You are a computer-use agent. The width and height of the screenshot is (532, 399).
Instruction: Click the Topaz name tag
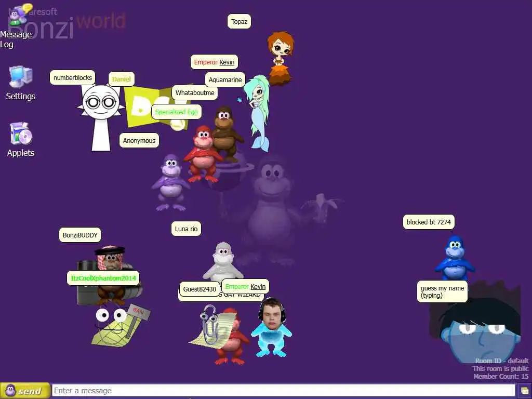239,21
